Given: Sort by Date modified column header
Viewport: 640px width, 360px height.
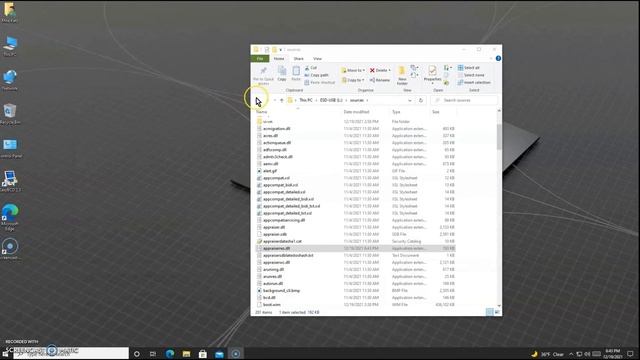Looking at the screenshot, I should tap(356, 112).
